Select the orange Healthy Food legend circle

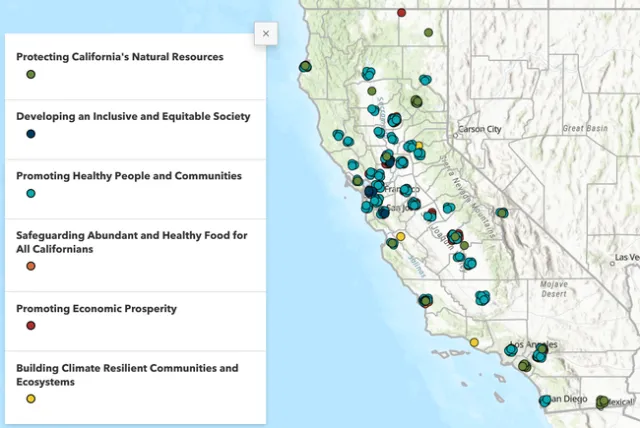pos(31,266)
